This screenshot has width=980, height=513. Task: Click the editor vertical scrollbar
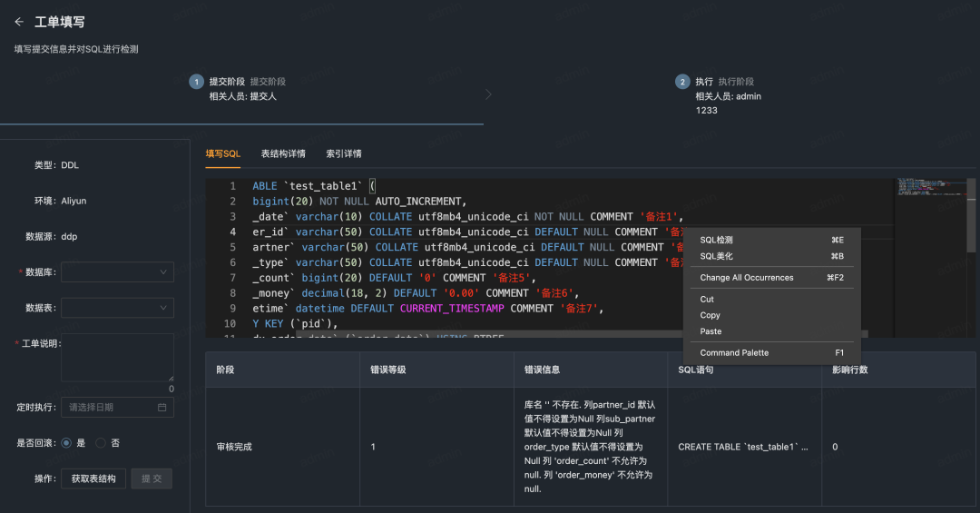point(971,216)
